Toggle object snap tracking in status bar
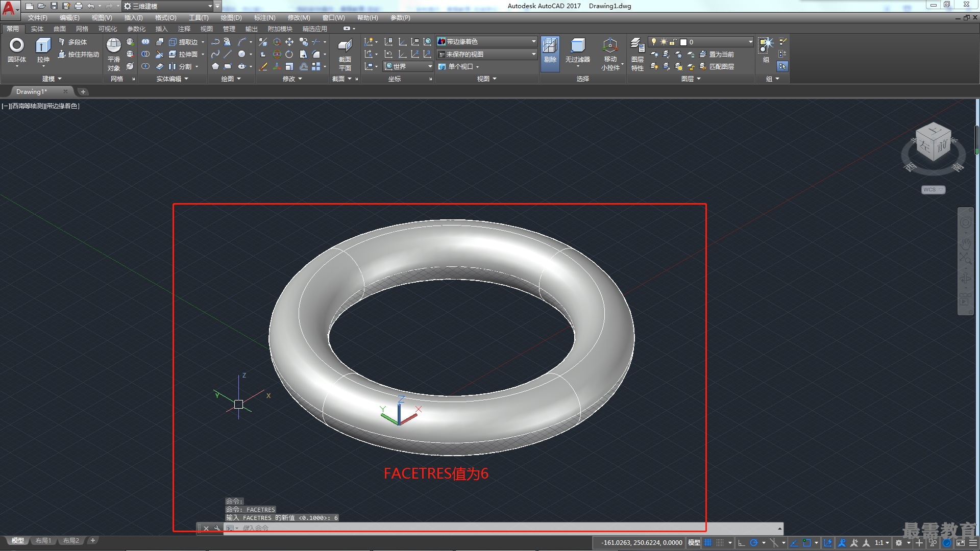980x551 pixels. (x=794, y=543)
